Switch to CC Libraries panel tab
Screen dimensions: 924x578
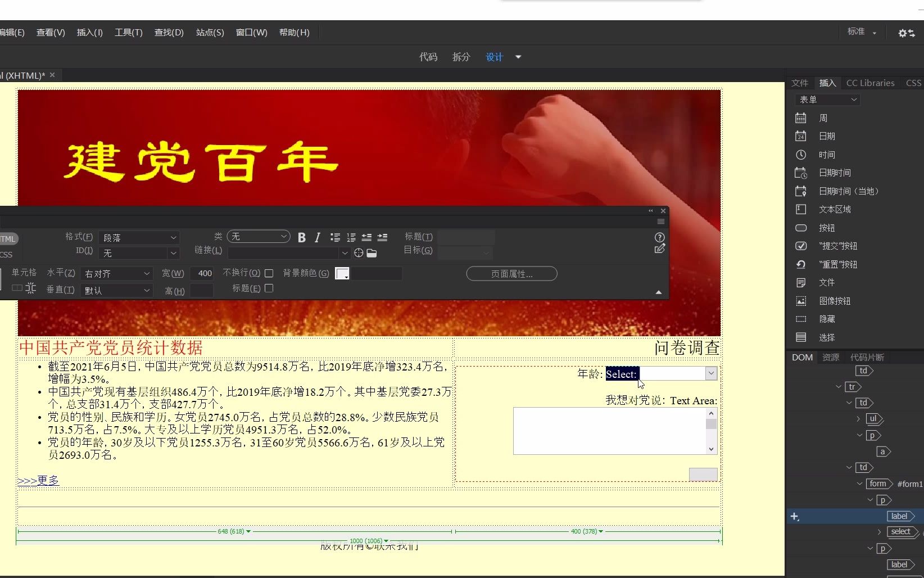click(x=870, y=83)
